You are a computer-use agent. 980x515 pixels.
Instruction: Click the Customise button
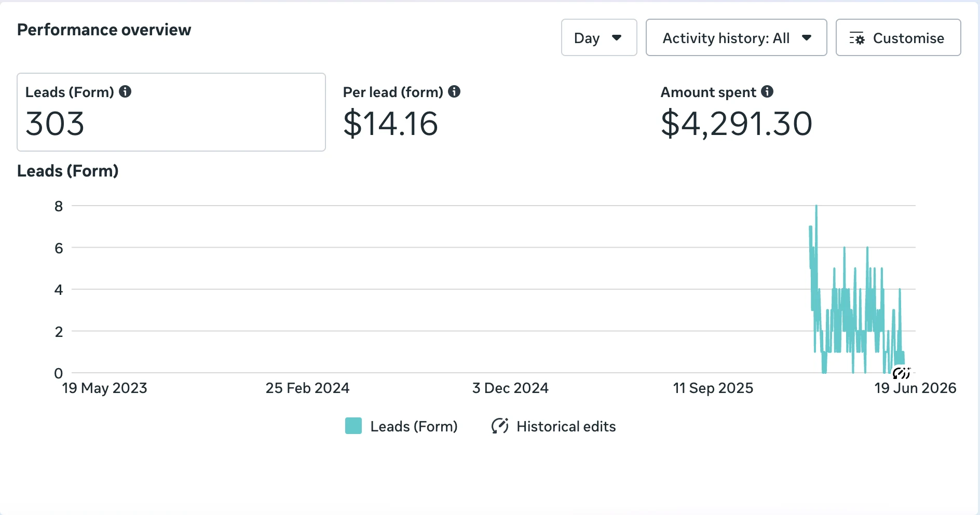[x=898, y=37]
